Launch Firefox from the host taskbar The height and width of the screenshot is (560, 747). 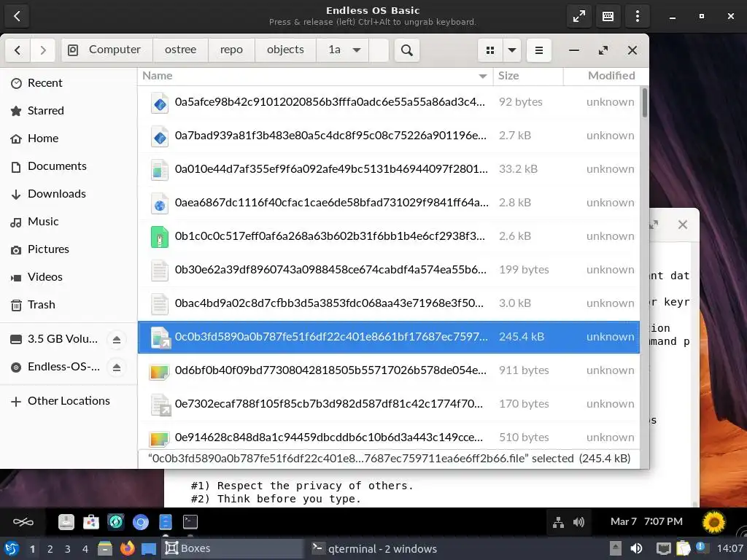tap(127, 548)
